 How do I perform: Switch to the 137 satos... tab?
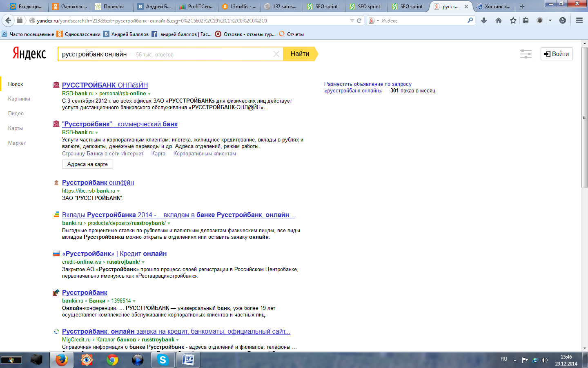click(282, 7)
